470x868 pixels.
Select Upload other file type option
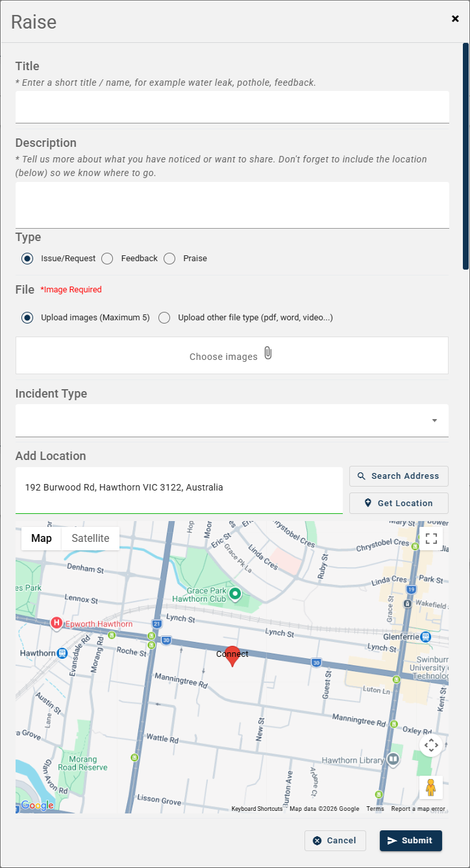[x=164, y=318]
